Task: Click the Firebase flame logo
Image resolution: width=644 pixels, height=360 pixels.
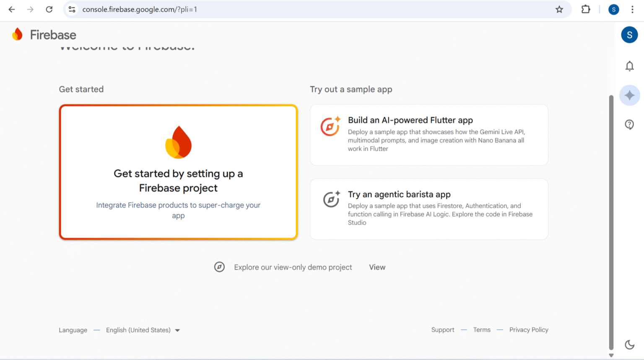Action: (x=18, y=34)
